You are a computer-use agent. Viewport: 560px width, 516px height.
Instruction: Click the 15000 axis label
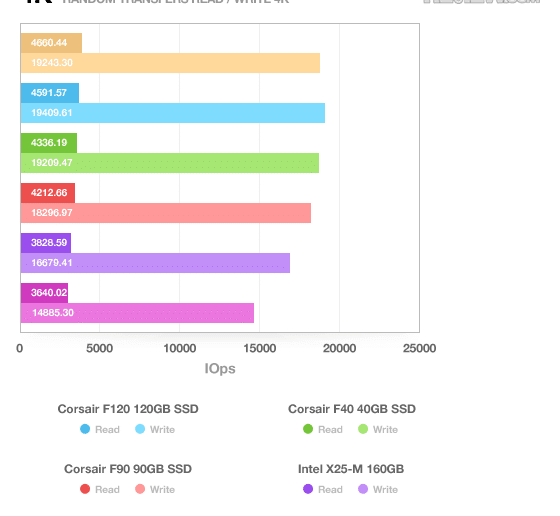(x=260, y=348)
